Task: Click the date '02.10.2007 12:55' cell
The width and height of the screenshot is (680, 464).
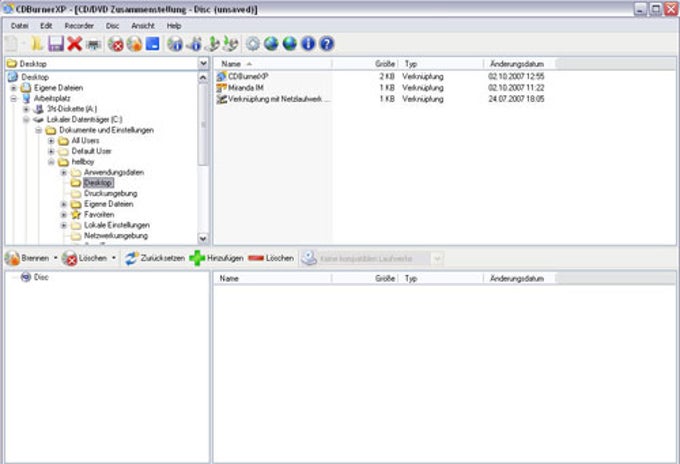Action: [x=516, y=76]
